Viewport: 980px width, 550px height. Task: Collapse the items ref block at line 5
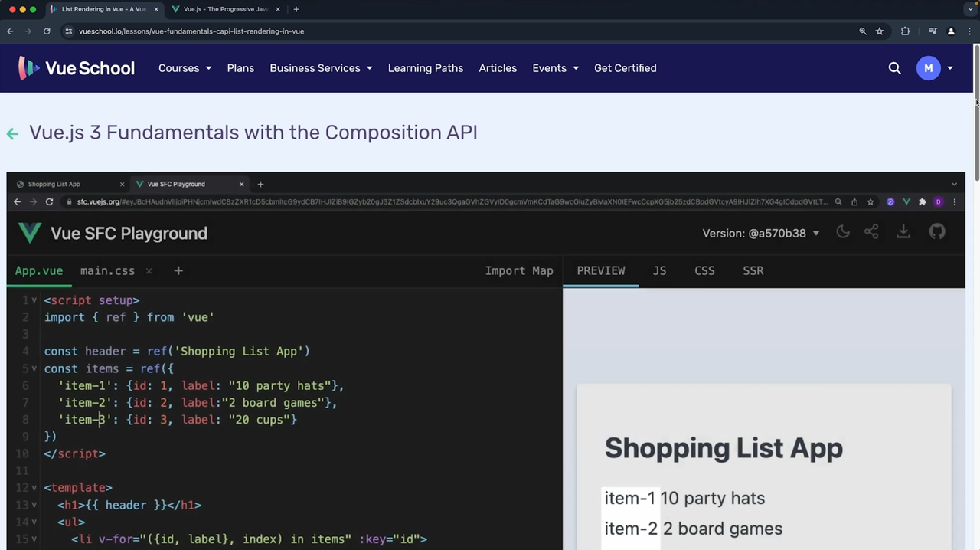pos(34,368)
